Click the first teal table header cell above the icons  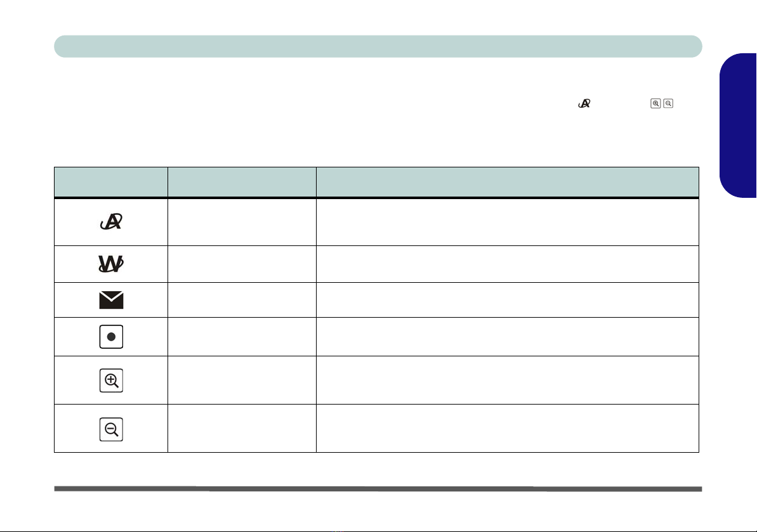click(111, 183)
